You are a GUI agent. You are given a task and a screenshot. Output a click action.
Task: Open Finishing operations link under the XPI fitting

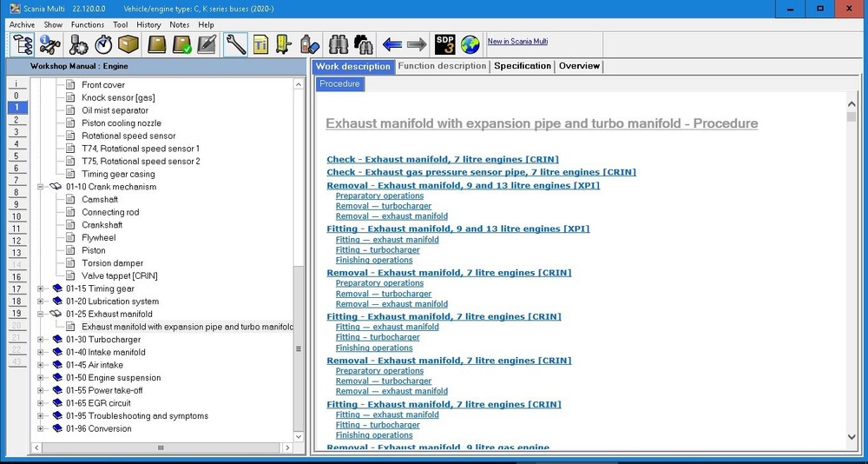coord(373,260)
